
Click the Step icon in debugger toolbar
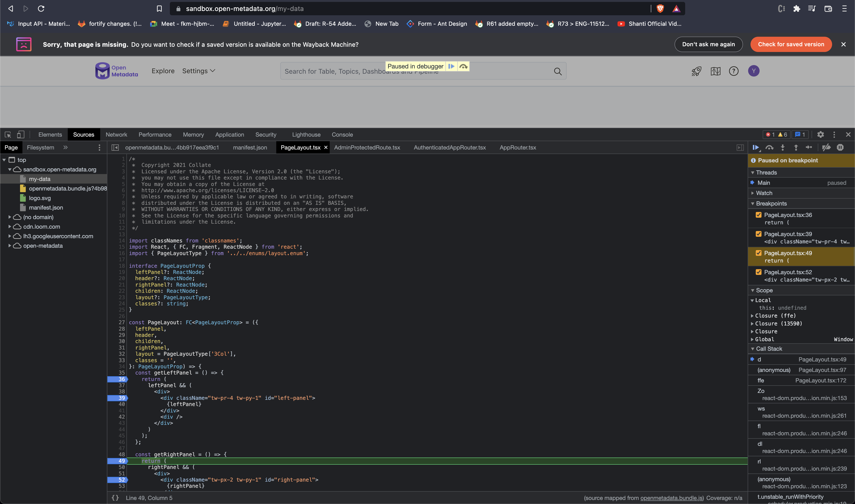click(809, 147)
